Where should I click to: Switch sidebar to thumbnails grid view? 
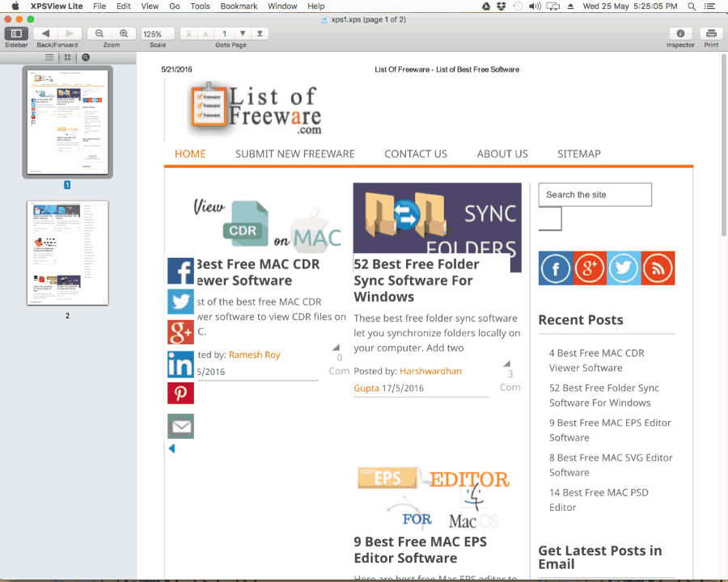click(x=68, y=57)
